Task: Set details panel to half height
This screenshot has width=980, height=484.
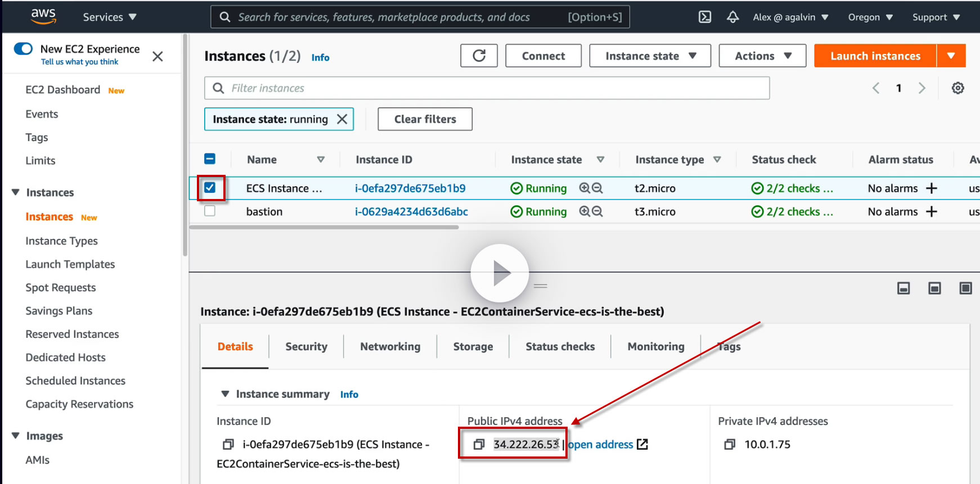Action: pos(934,288)
